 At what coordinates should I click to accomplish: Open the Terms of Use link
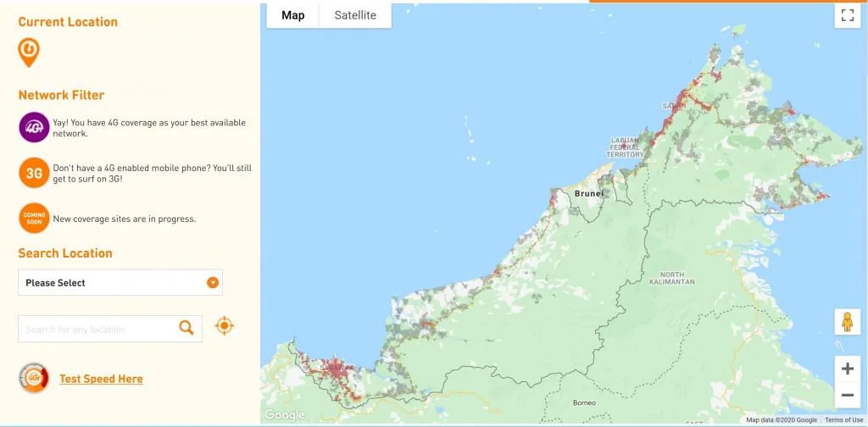tap(844, 420)
